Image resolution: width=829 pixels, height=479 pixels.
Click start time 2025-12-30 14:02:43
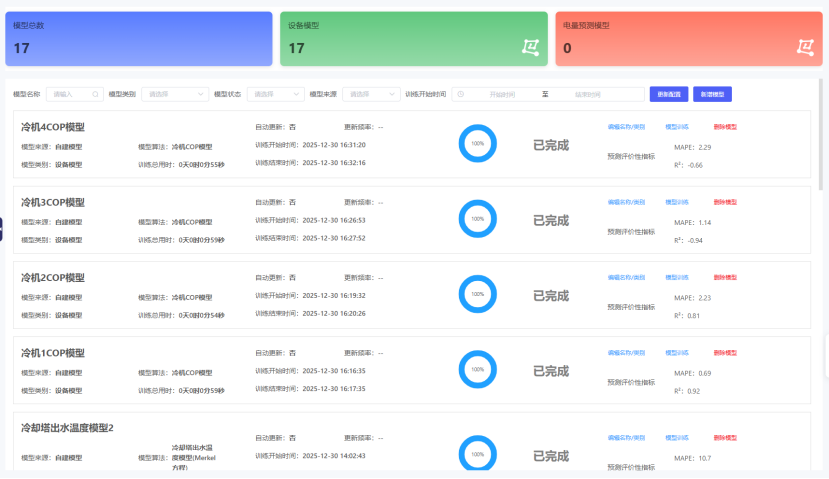334,456
